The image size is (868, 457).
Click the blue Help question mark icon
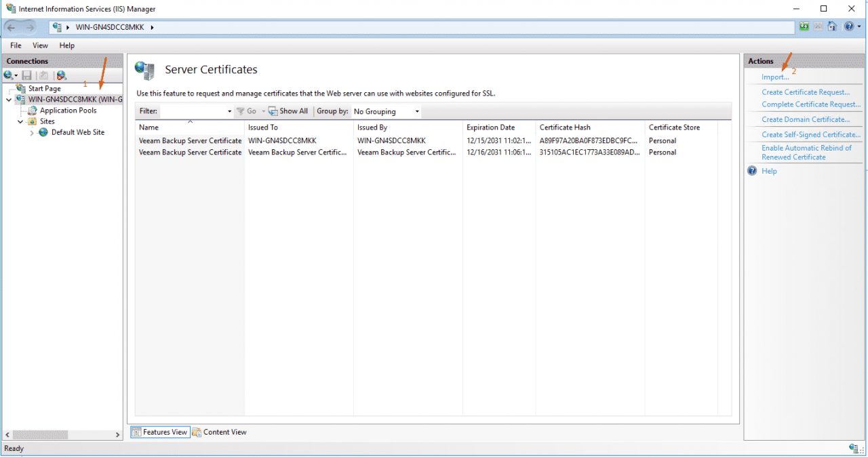(848, 27)
